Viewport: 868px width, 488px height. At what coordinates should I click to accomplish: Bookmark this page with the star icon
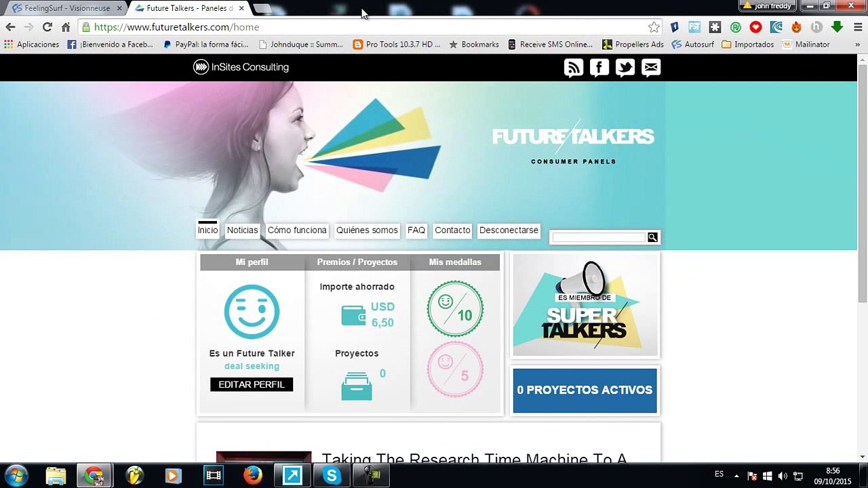[654, 27]
